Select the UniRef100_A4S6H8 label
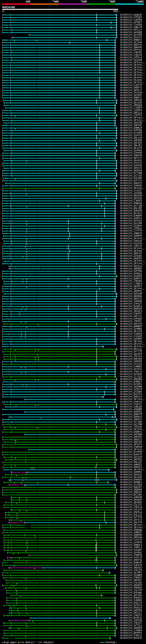 tap(131, 32)
